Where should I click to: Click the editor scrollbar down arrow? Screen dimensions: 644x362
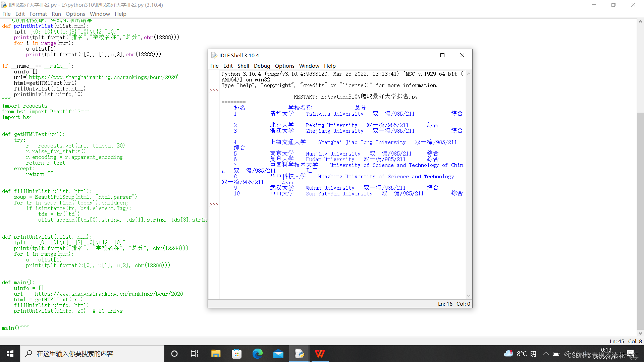pyautogui.click(x=640, y=333)
